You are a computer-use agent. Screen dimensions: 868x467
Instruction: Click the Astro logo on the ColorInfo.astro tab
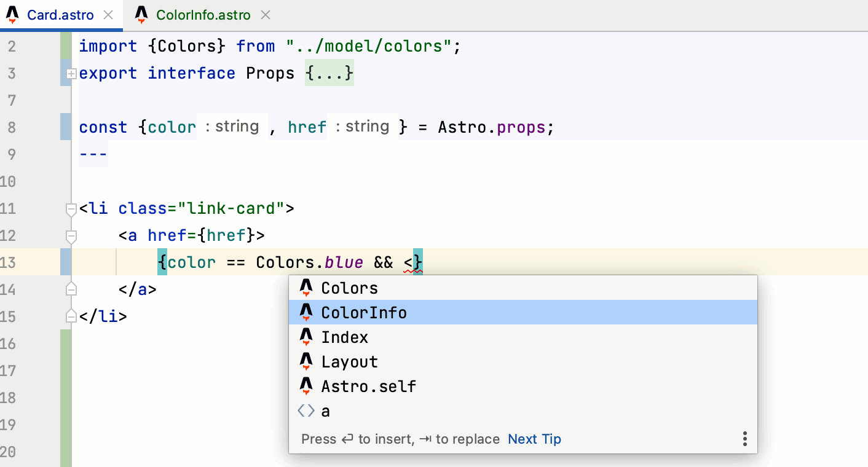click(x=140, y=14)
